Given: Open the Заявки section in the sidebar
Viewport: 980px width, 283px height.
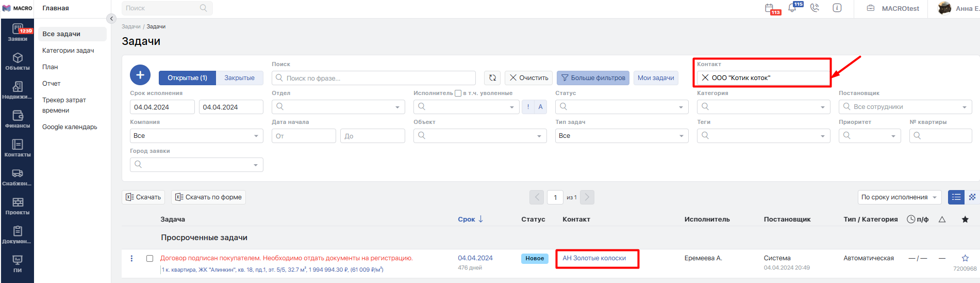Looking at the screenshot, I should (18, 32).
